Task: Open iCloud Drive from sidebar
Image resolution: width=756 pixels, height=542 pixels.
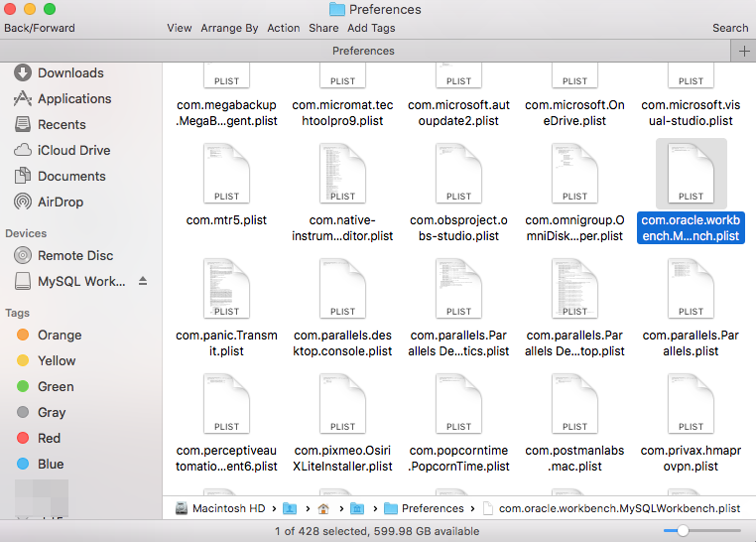Action: pyautogui.click(x=73, y=150)
